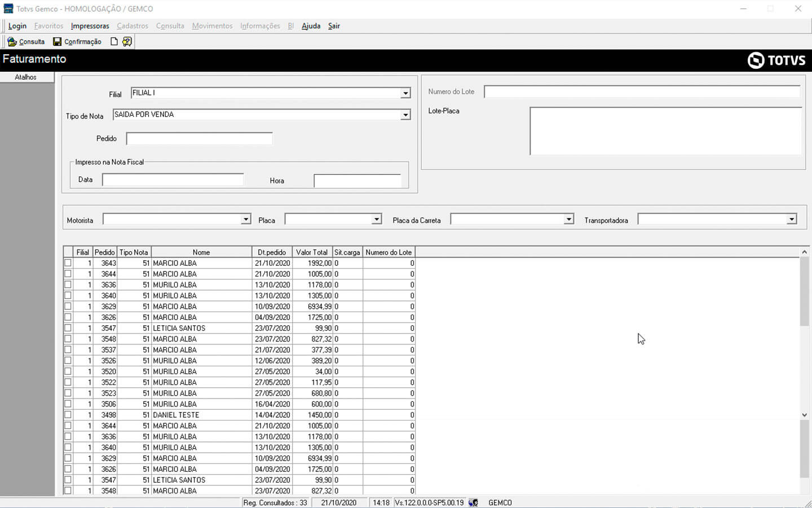Click the Atalhos button in sidebar
Viewport: 812px width, 508px height.
[26, 77]
